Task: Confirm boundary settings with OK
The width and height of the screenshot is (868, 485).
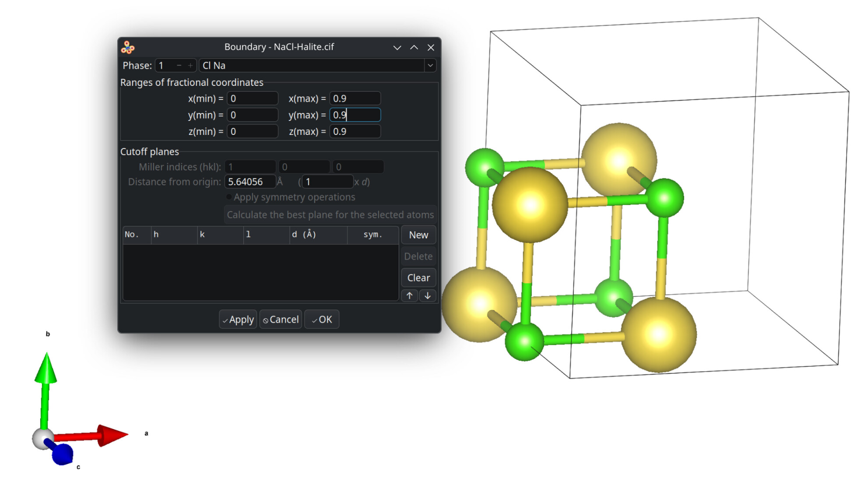Action: point(322,320)
